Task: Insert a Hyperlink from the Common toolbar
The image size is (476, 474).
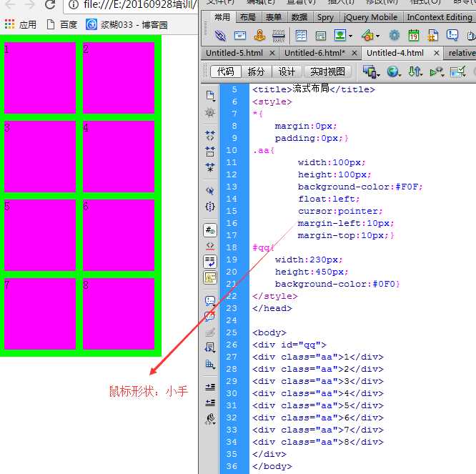Action: [220, 36]
